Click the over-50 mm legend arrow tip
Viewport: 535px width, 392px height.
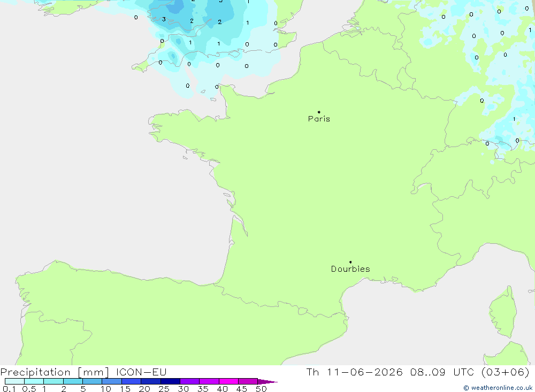tap(268, 381)
